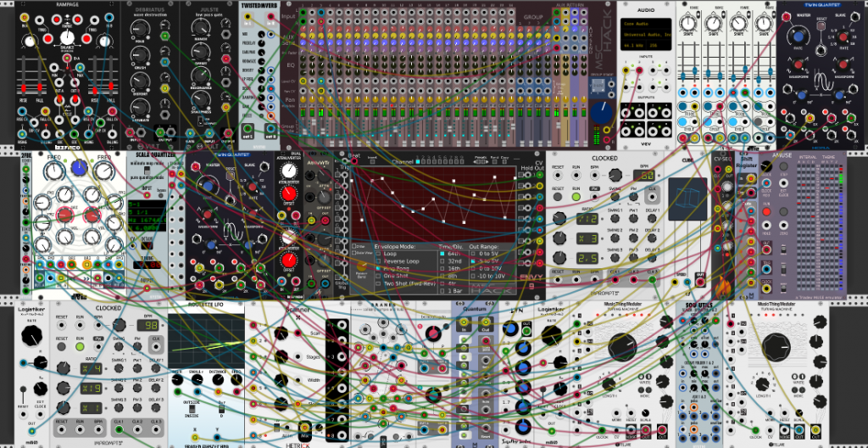Click the red Slave Rate knob on the top-right Twin Quartet
This screenshot has width=868, height=448.
(x=843, y=37)
